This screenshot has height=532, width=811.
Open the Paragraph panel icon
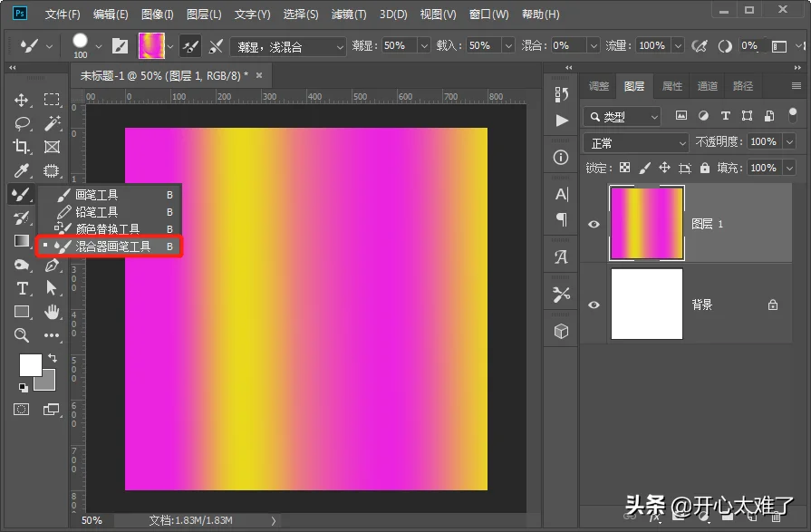coord(562,219)
